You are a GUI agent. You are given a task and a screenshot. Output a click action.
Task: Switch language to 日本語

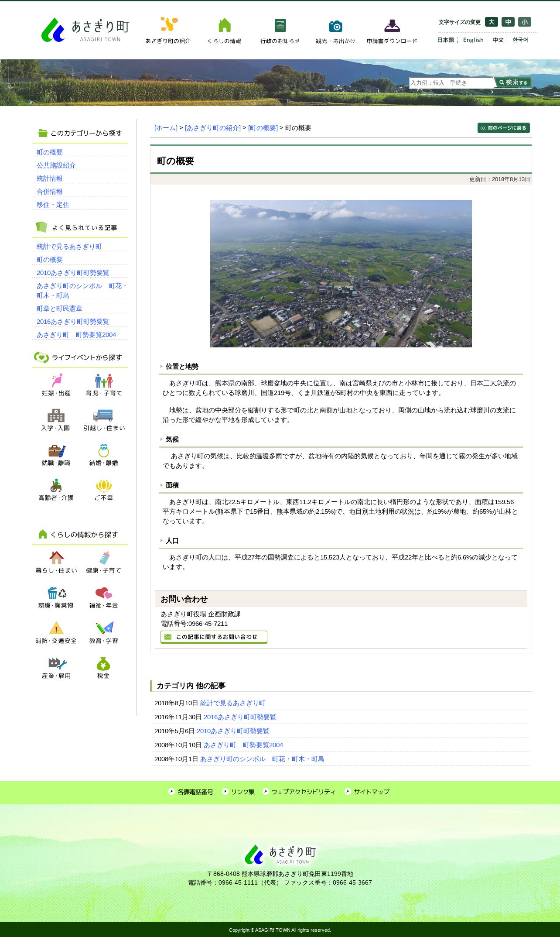[x=445, y=40]
